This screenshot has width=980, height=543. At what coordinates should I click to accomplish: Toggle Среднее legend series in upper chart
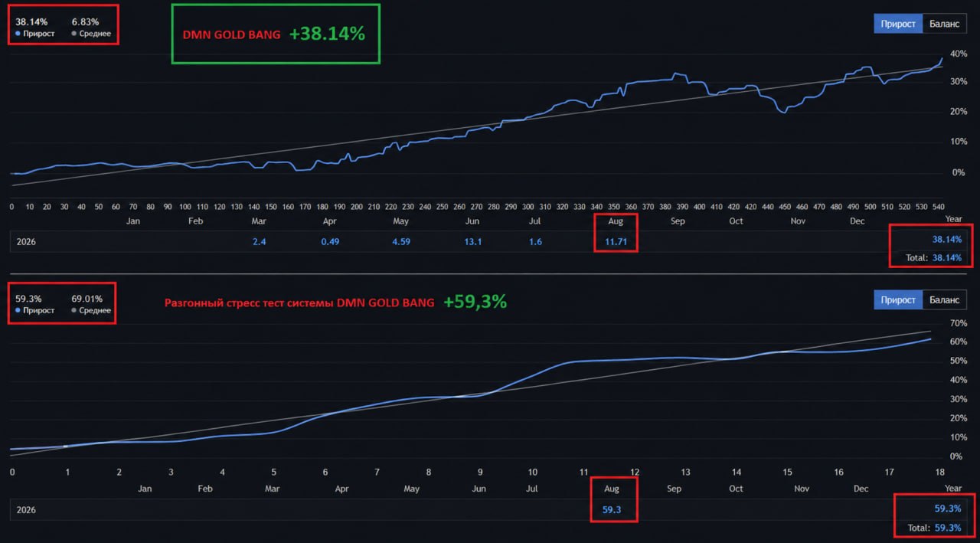point(91,34)
